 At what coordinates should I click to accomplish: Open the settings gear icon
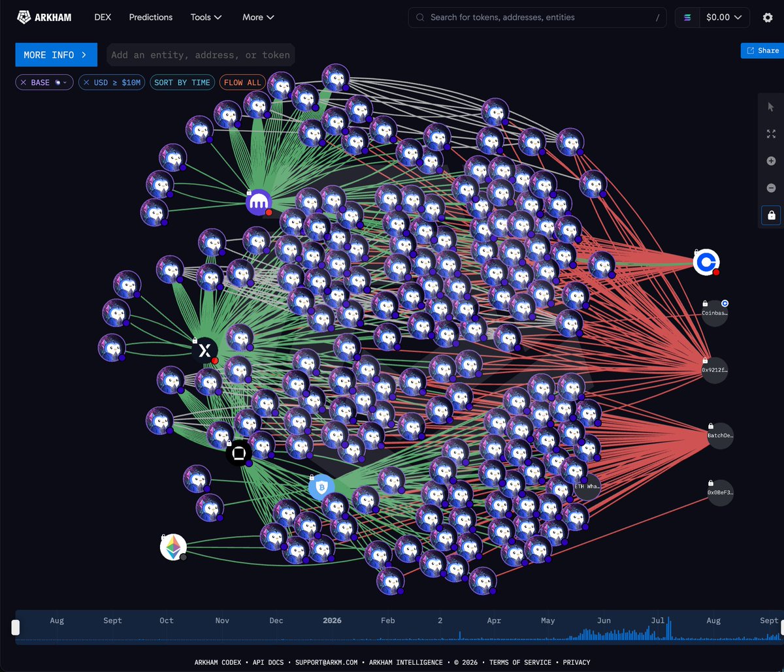tap(768, 18)
